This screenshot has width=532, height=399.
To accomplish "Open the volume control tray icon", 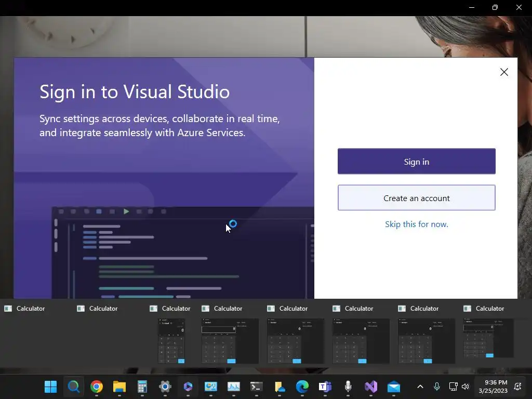I will [465, 387].
